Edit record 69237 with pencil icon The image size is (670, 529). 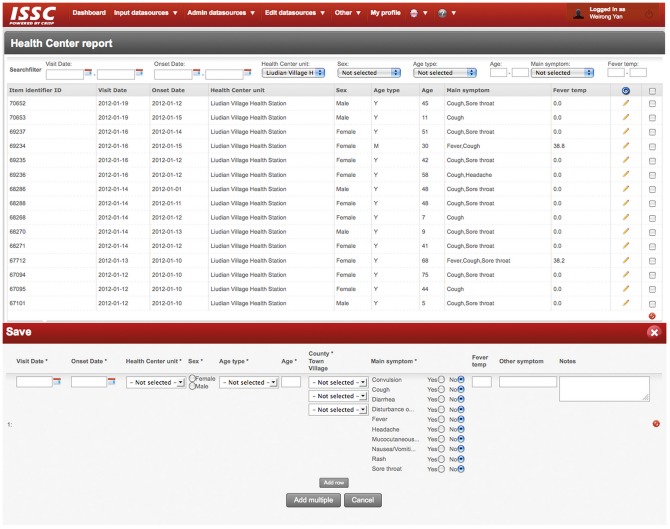click(626, 132)
